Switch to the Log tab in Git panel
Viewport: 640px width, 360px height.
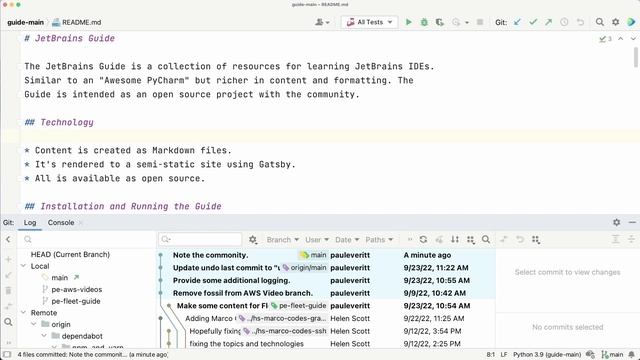(x=30, y=222)
